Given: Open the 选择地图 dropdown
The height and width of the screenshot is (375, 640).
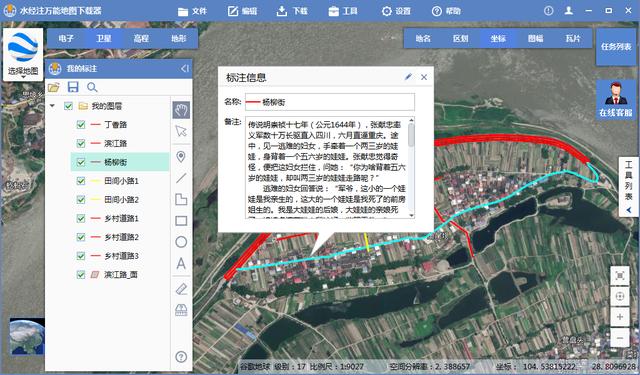Looking at the screenshot, I should [x=23, y=54].
